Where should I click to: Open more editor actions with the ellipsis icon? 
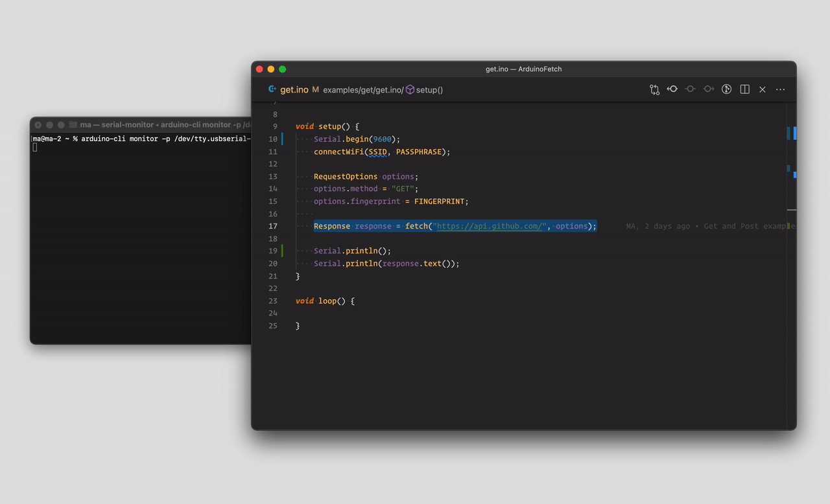(x=780, y=89)
